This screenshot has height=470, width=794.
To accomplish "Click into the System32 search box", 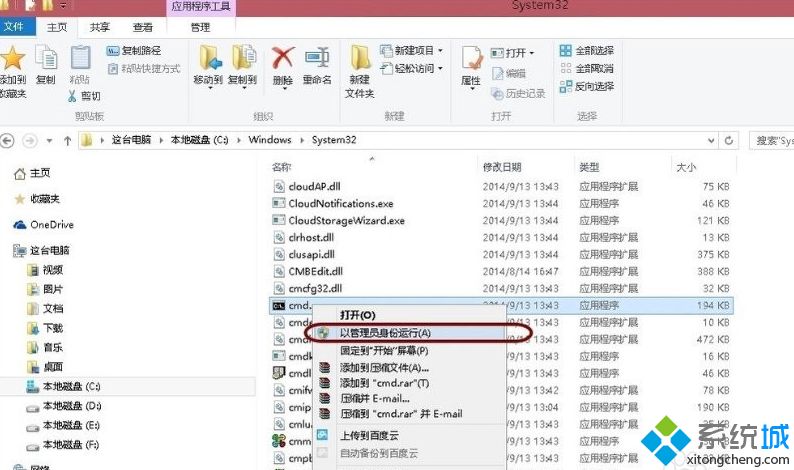I will click(772, 141).
